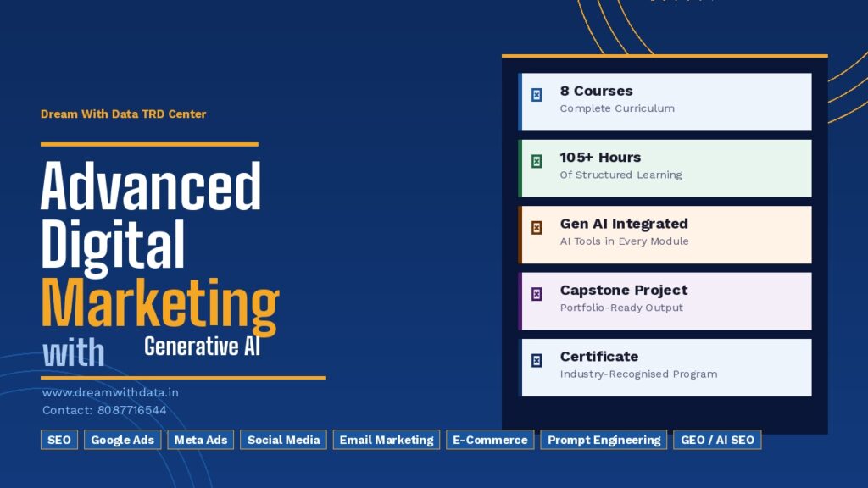Viewport: 868px width, 488px height.
Task: Select the E-Commerce tag
Action: tap(490, 440)
